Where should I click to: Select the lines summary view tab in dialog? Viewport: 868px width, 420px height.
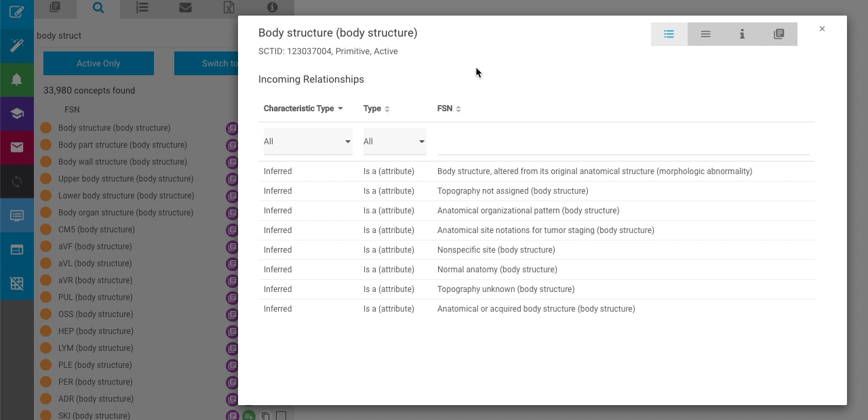pyautogui.click(x=706, y=34)
